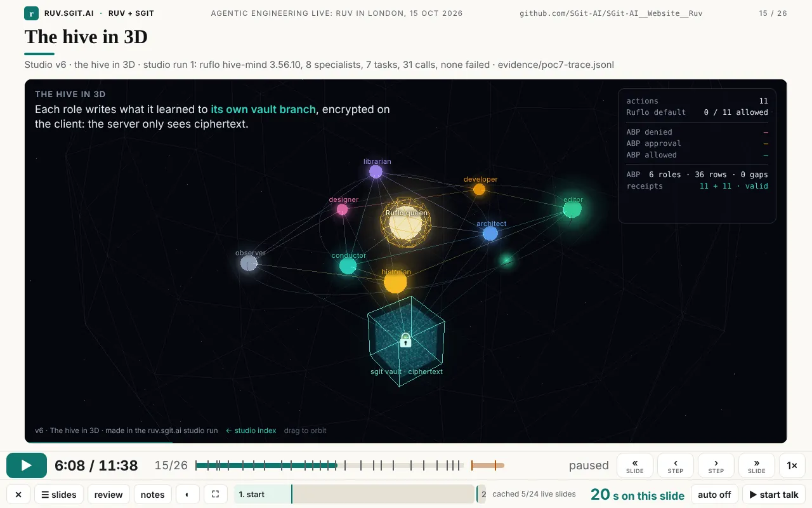The image size is (812, 508).
Task: Step backward one step
Action: [x=676, y=465]
